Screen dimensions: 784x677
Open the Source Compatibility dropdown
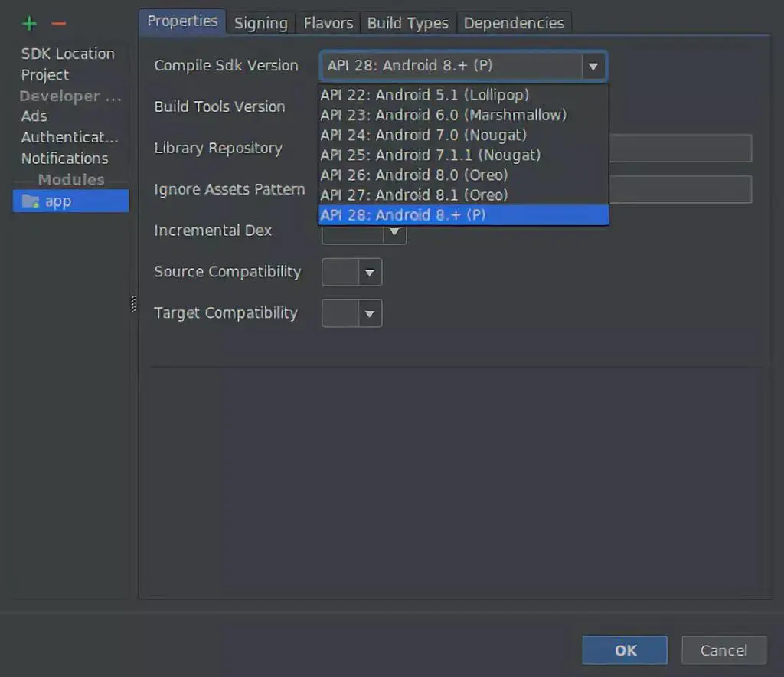point(352,272)
